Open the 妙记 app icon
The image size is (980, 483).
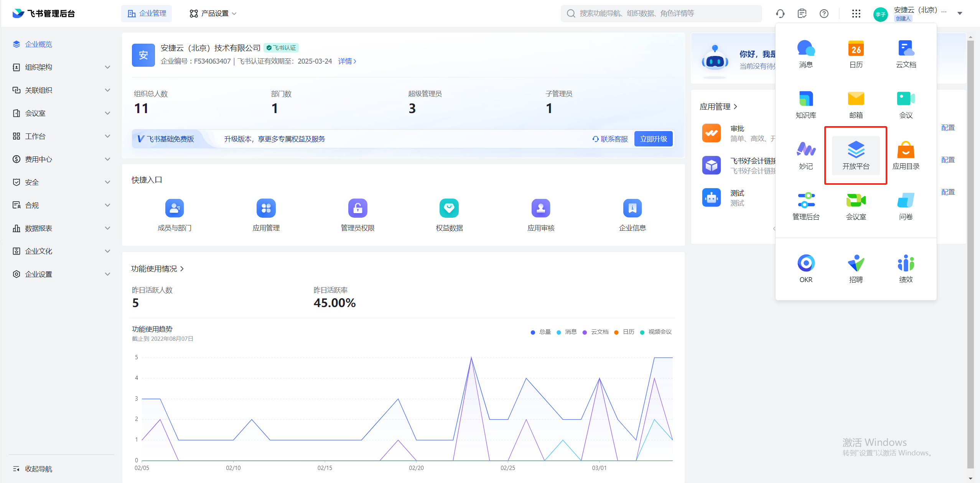pos(806,156)
